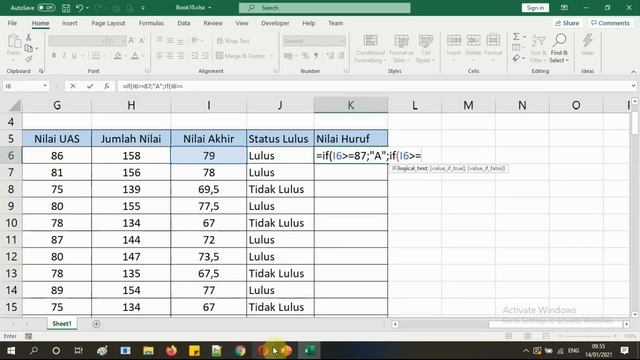Image resolution: width=640 pixels, height=360 pixels.
Task: Pick the Fill Color bucket swatch
Action: click(118, 56)
